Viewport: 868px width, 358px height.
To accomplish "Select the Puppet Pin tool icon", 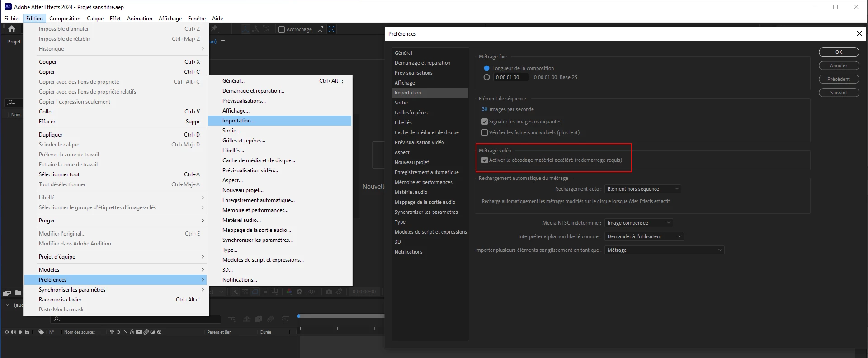I will [214, 29].
